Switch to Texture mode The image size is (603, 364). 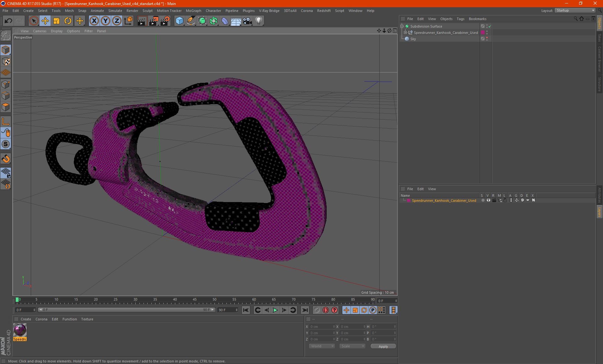[x=6, y=61]
